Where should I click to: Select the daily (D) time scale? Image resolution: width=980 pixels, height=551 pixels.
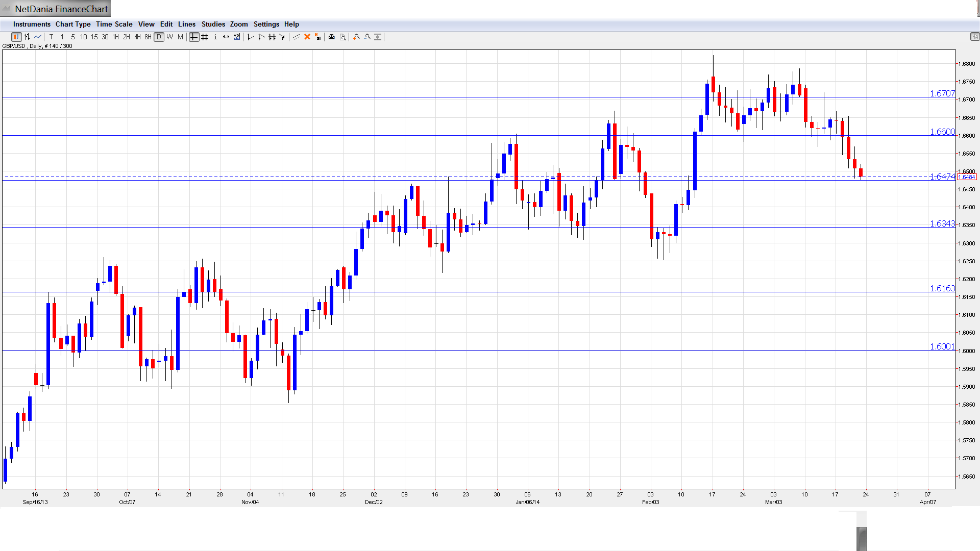(x=159, y=37)
